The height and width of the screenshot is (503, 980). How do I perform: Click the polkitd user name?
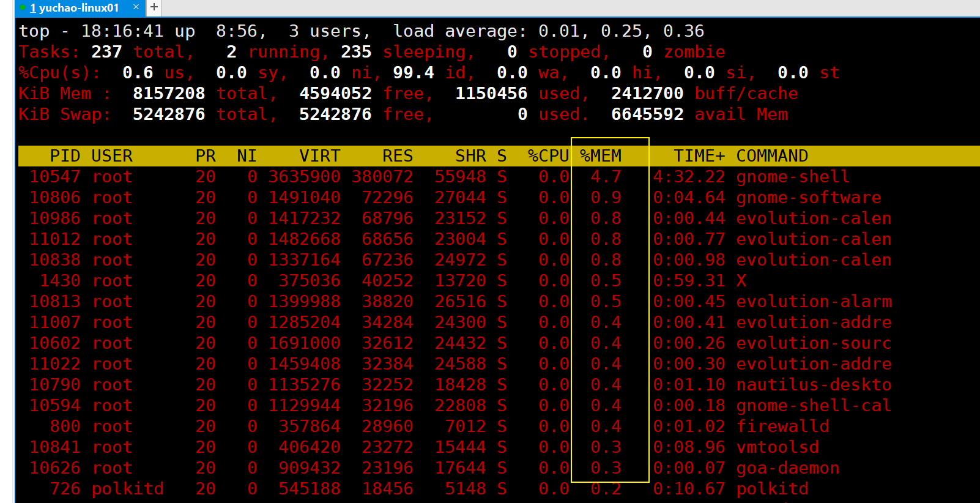(128, 489)
